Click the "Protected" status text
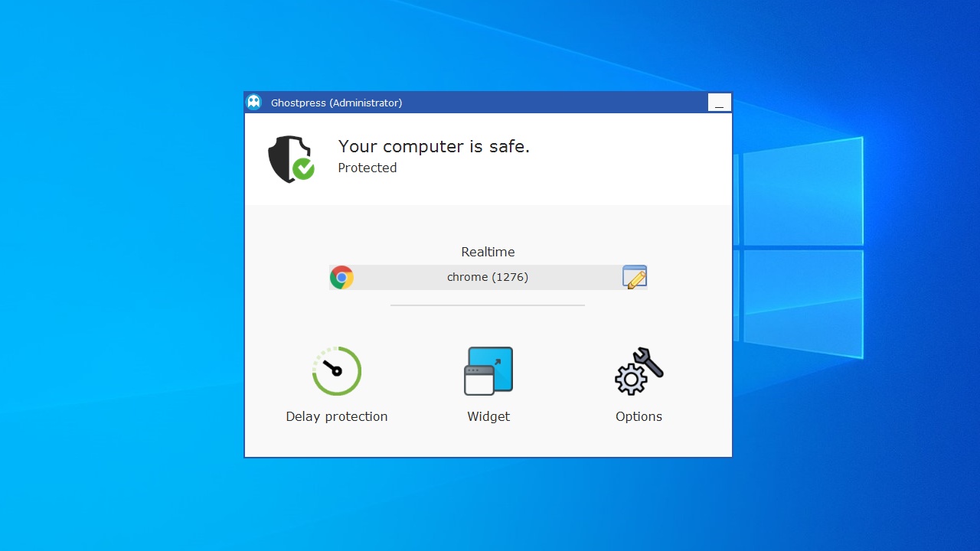This screenshot has width=980, height=551. point(367,168)
